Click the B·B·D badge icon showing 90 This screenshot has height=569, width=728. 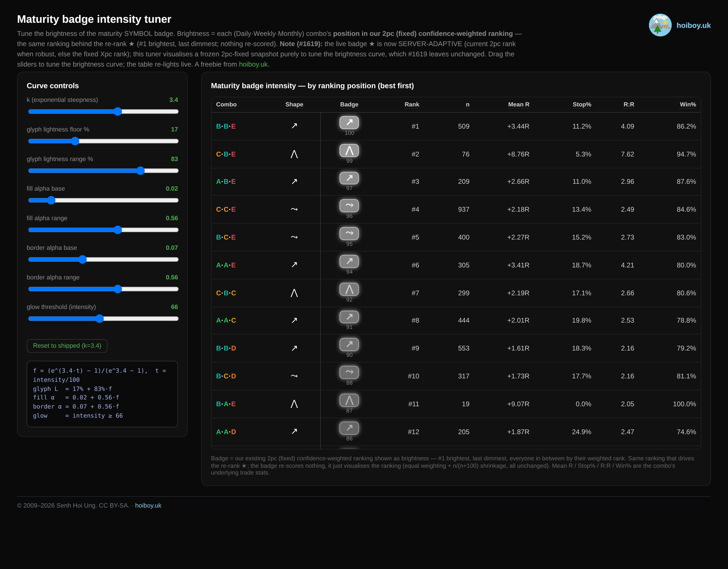point(349,345)
